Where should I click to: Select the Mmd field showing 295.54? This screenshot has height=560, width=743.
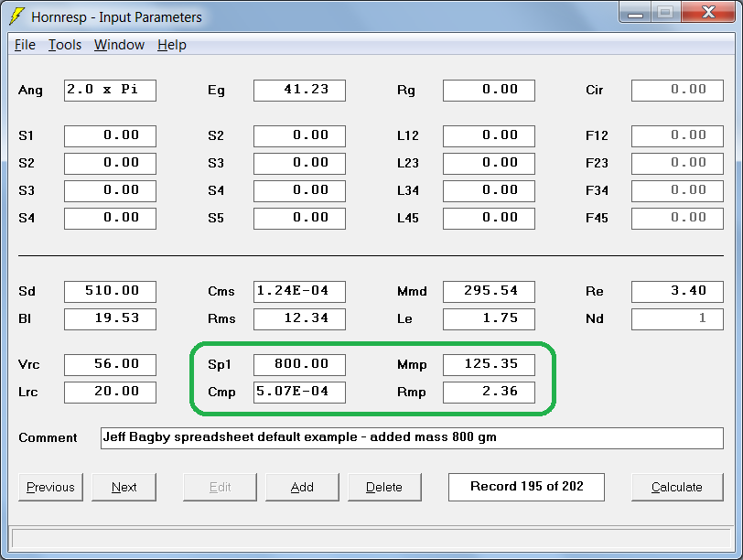tap(489, 291)
